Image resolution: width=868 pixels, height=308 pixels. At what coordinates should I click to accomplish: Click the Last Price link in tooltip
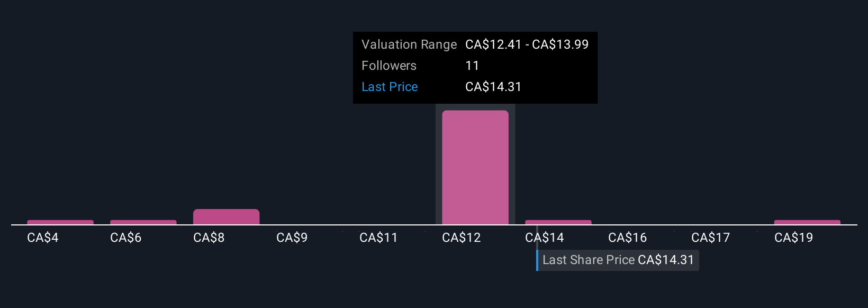[390, 87]
